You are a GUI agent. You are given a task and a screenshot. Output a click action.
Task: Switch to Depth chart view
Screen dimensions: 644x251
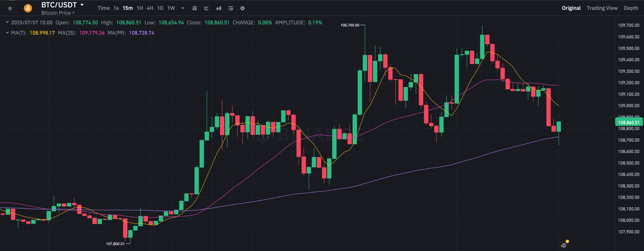pyautogui.click(x=631, y=8)
